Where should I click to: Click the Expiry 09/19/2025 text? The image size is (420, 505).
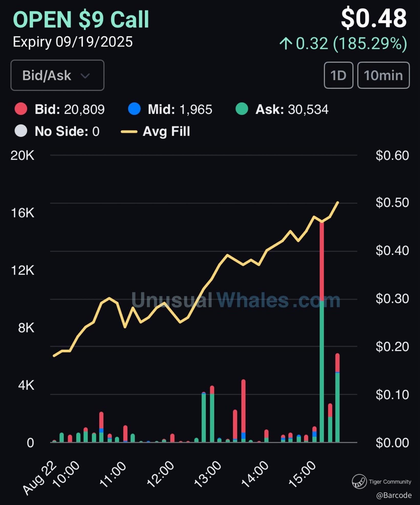(x=73, y=42)
